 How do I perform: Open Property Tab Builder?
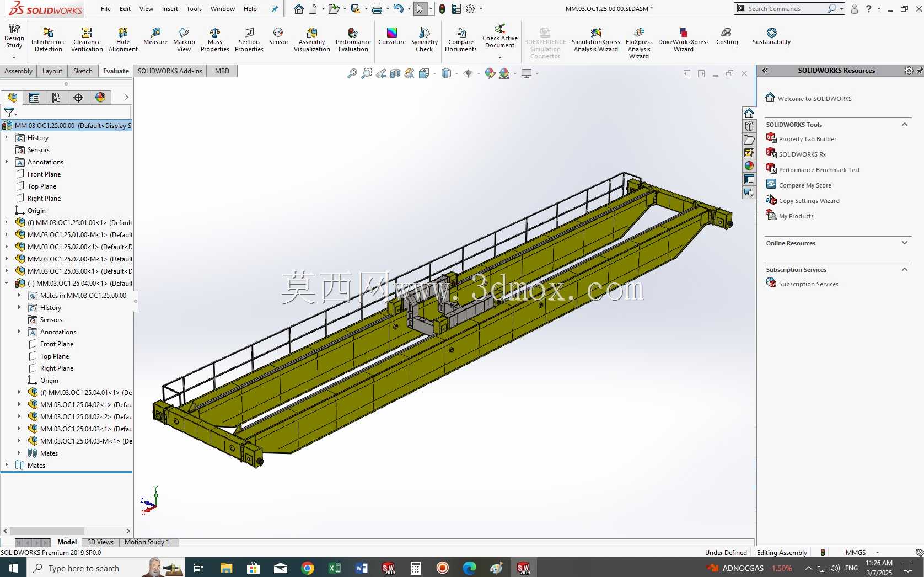807,139
